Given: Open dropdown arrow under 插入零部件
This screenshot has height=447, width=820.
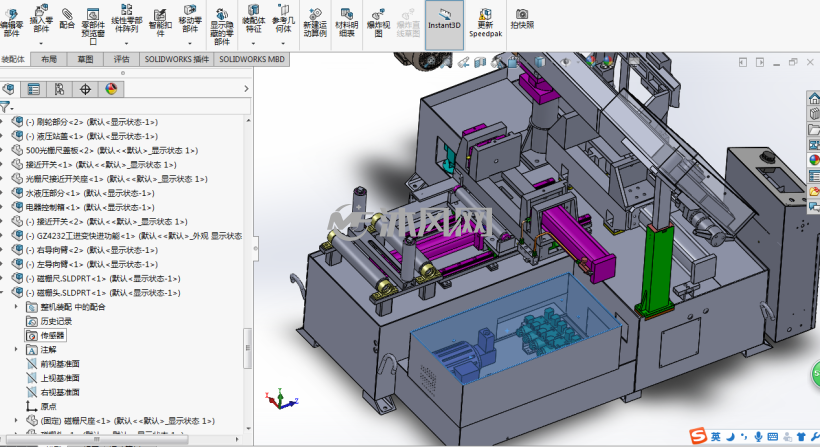Looking at the screenshot, I should pyautogui.click(x=41, y=44).
